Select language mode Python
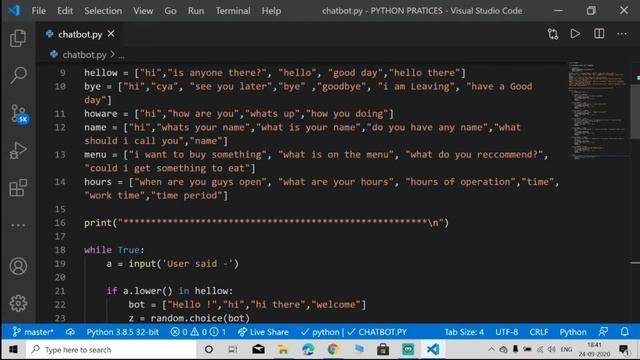The image size is (640, 360). click(x=573, y=332)
